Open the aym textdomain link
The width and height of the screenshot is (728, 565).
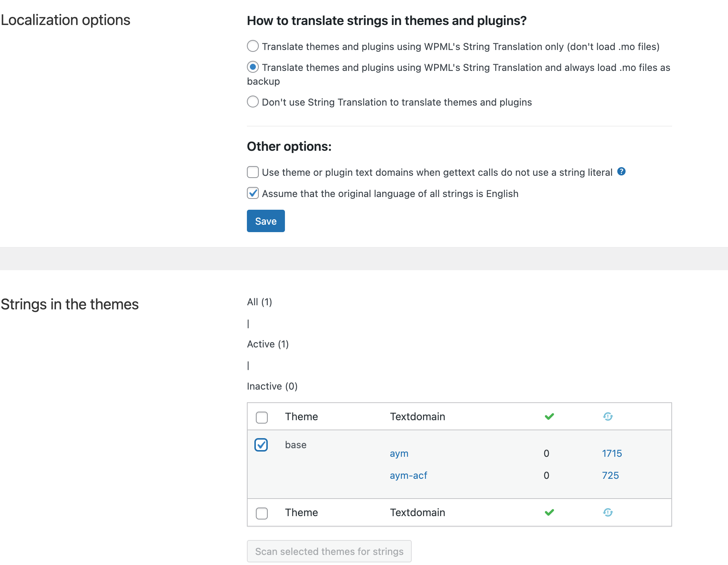coord(399,453)
